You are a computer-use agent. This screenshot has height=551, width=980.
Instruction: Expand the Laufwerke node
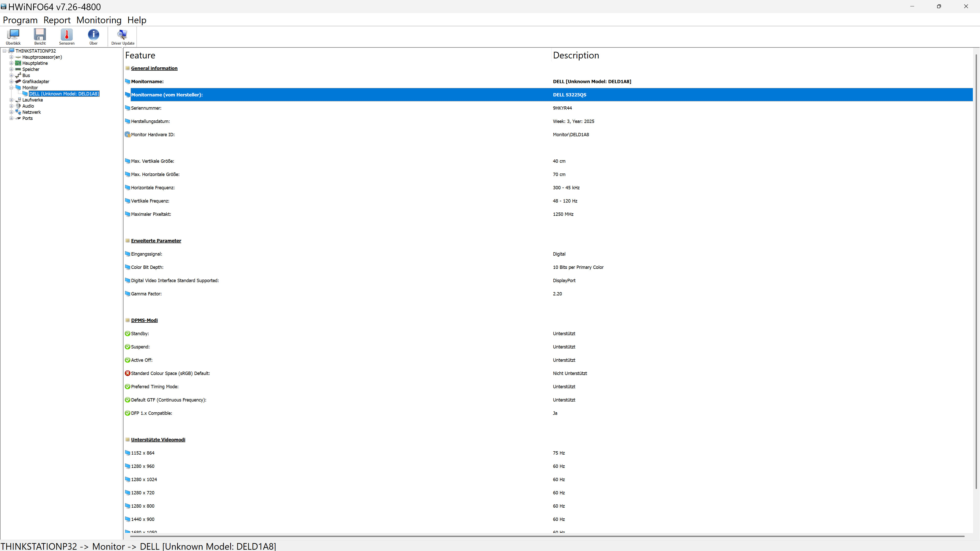[11, 100]
